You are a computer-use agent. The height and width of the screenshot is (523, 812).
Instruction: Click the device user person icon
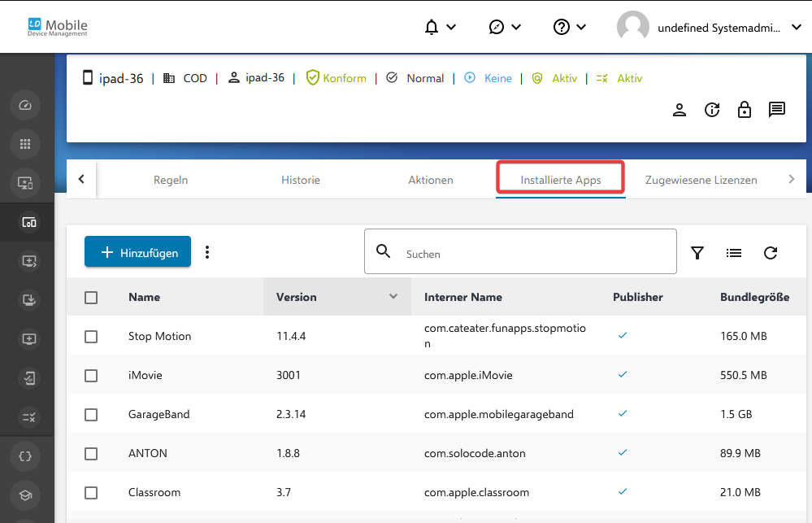tap(680, 110)
